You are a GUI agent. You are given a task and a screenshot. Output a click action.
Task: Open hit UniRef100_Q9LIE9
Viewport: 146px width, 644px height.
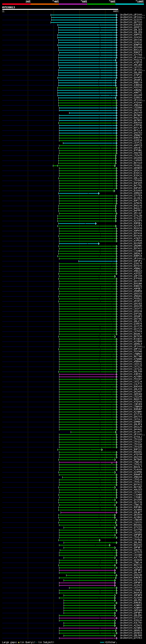pos(131,30)
